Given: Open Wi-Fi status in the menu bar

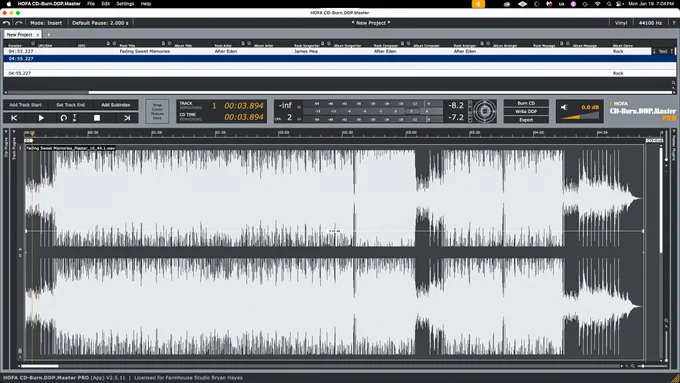Looking at the screenshot, I should (x=597, y=3).
